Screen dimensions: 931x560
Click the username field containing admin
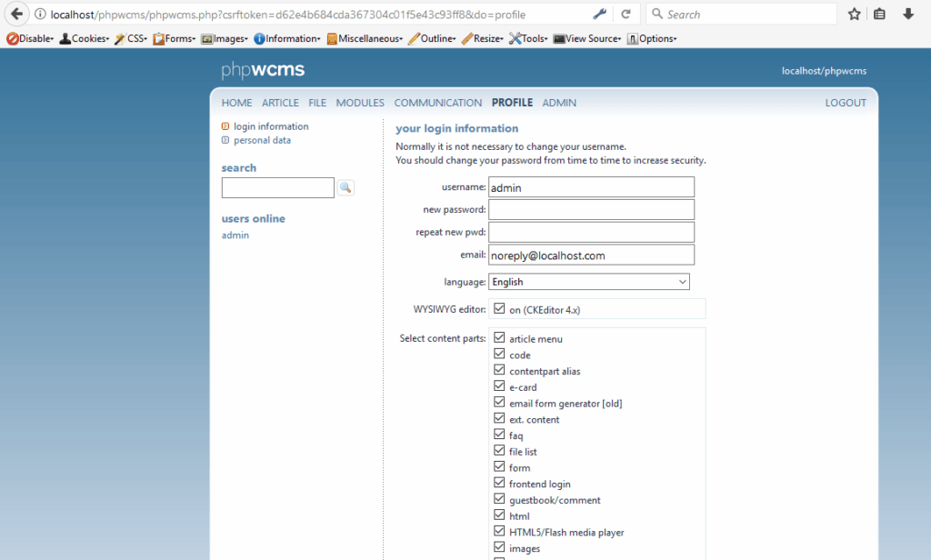pos(591,187)
